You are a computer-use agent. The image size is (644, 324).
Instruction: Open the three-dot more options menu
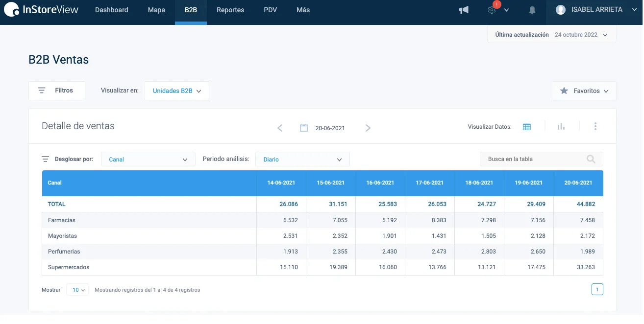[x=595, y=126]
